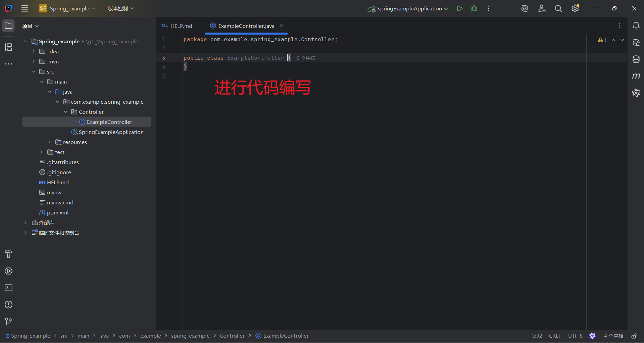
Task: Close the ExampleController.java tab
Action: tap(281, 26)
